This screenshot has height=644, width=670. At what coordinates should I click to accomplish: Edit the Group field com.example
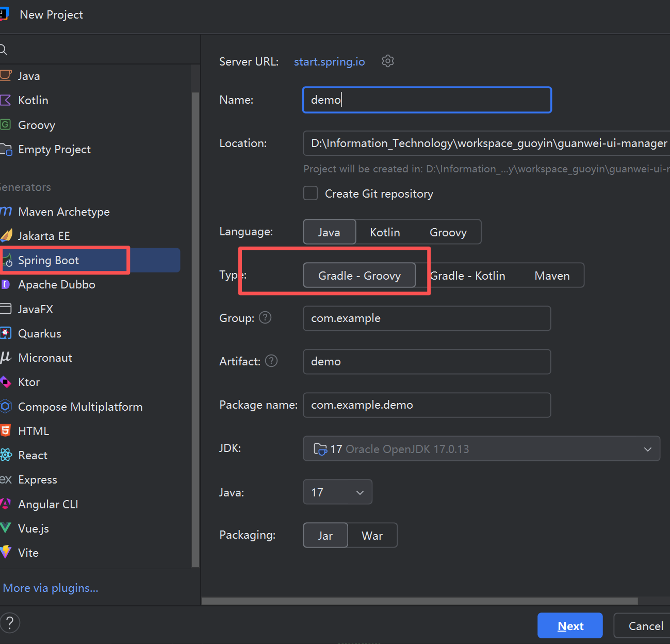point(427,318)
